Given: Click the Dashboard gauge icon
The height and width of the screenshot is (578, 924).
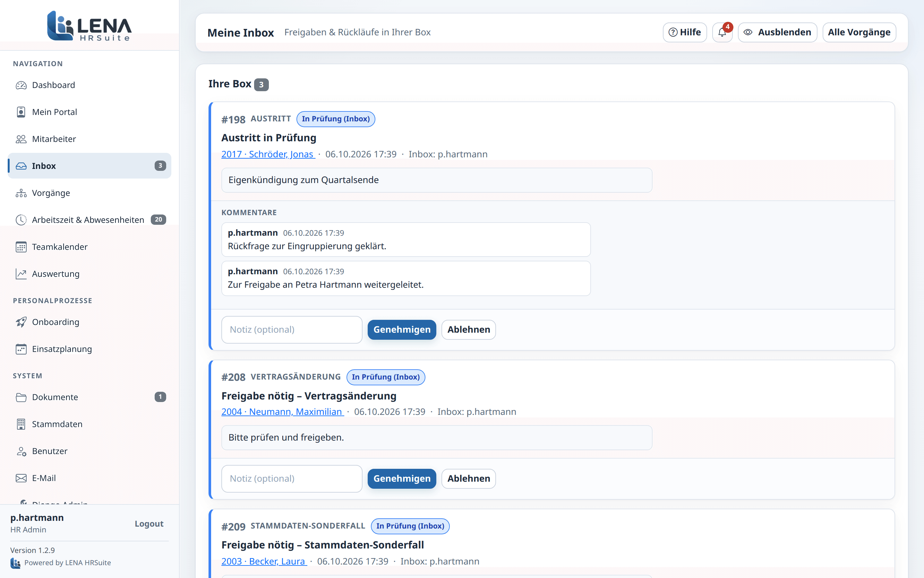Looking at the screenshot, I should (21, 85).
